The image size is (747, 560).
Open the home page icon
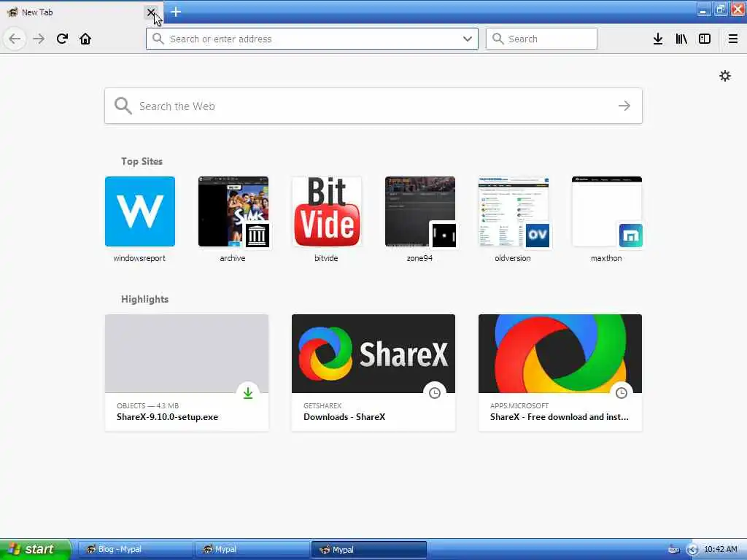pyautogui.click(x=85, y=39)
